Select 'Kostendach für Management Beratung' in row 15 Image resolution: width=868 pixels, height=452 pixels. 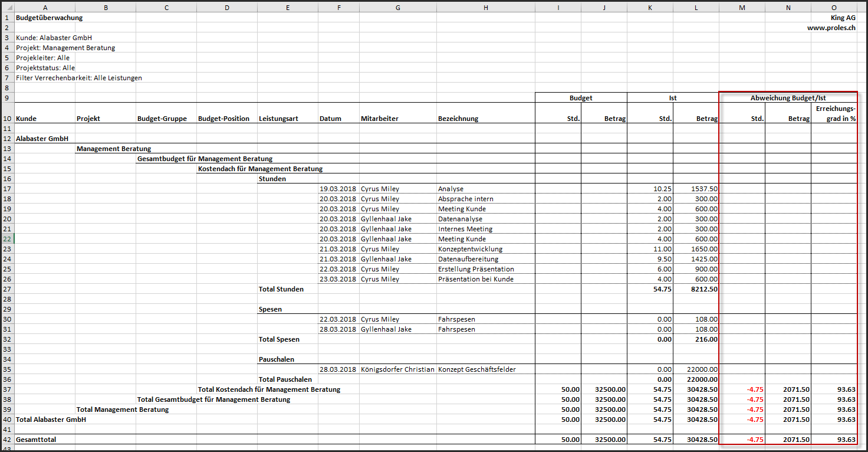pos(260,169)
